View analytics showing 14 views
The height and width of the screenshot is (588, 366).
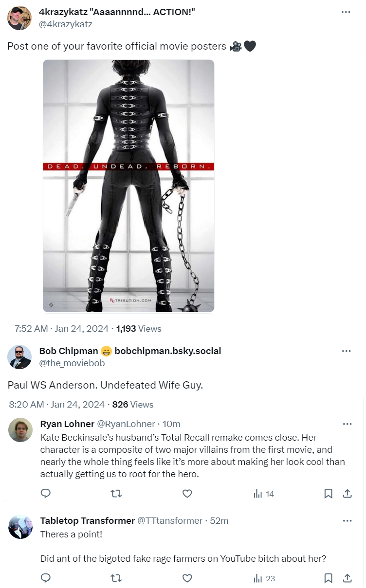(x=264, y=494)
